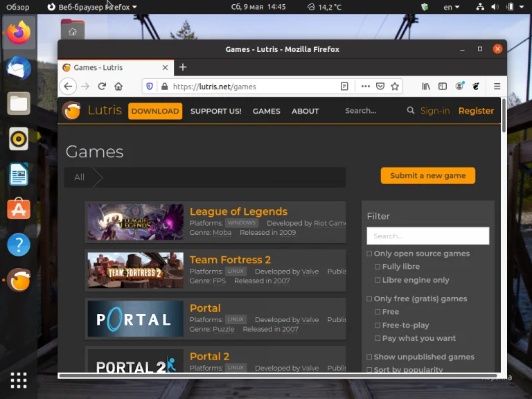The image size is (532, 399).
Task: Open ABOUT nav item
Action: 305,112
